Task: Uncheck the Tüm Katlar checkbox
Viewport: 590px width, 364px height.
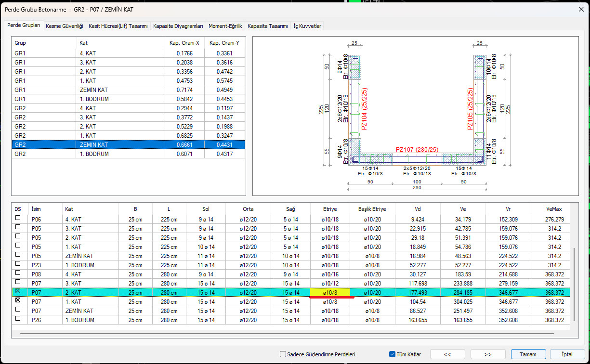Action: coord(392,354)
